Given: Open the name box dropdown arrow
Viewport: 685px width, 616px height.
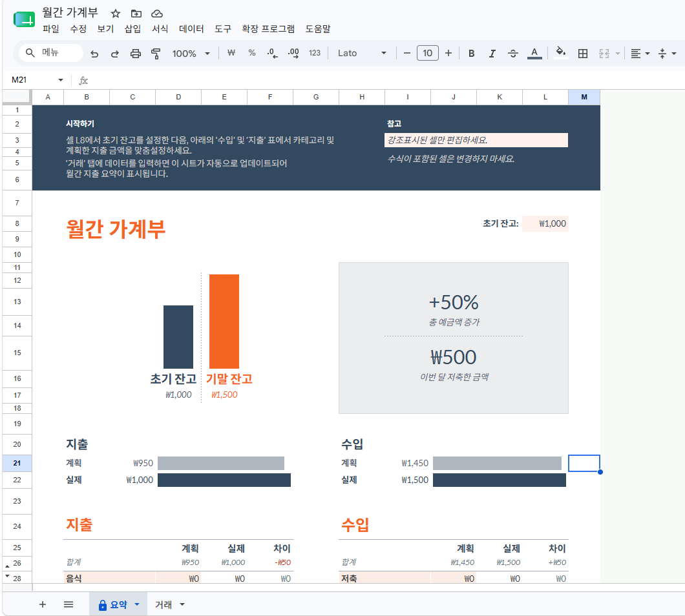Looking at the screenshot, I should coord(61,80).
